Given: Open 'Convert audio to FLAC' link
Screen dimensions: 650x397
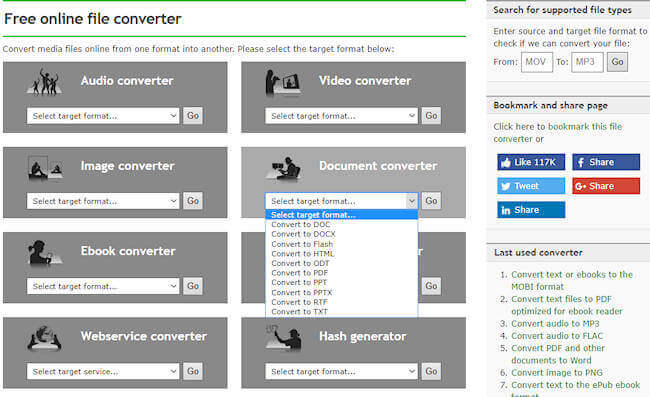Looking at the screenshot, I should (x=557, y=336).
